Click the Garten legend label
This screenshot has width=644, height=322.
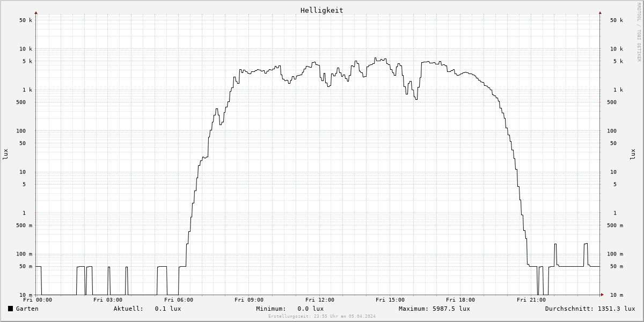click(27, 309)
